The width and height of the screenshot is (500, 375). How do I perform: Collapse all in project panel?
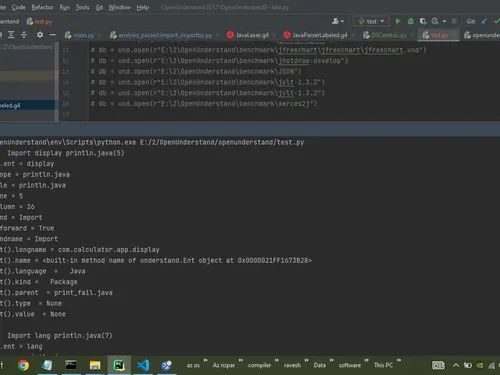pos(24,35)
